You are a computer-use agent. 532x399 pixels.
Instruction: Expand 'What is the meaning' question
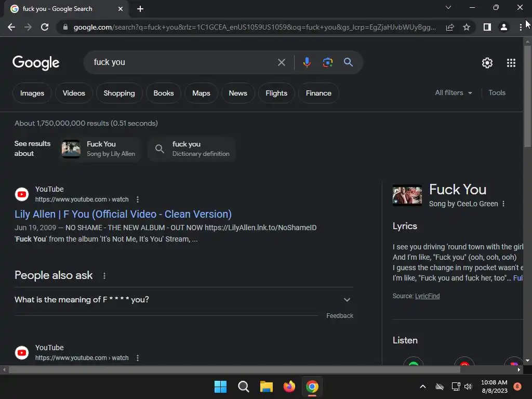click(x=183, y=300)
